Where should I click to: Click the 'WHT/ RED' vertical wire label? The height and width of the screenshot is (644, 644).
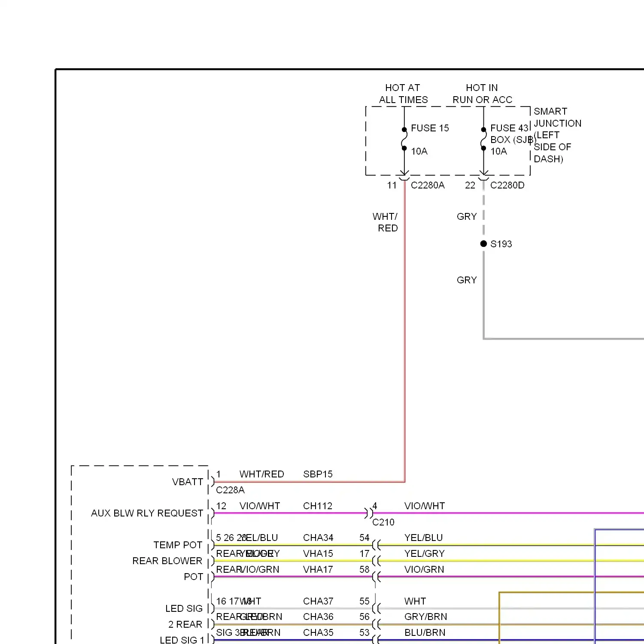point(385,222)
